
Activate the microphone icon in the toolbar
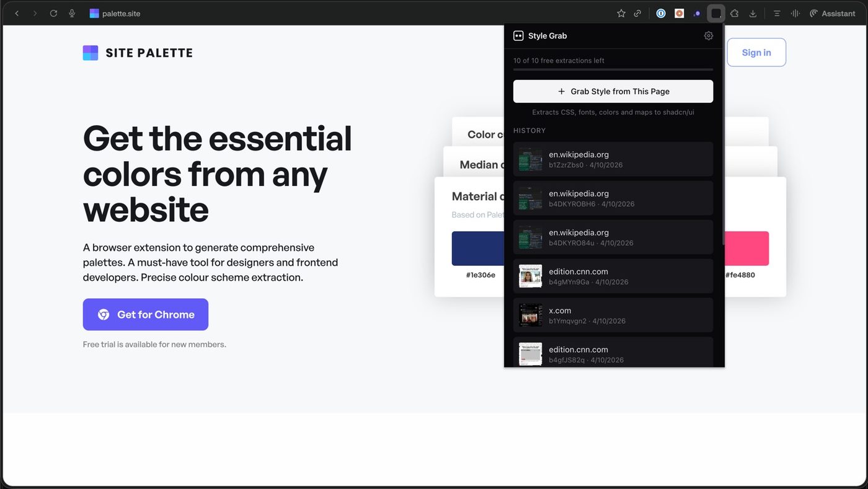pos(72,13)
